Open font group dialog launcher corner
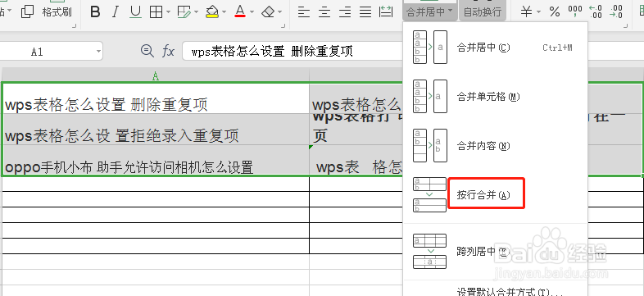This screenshot has width=644, height=296. point(283,26)
